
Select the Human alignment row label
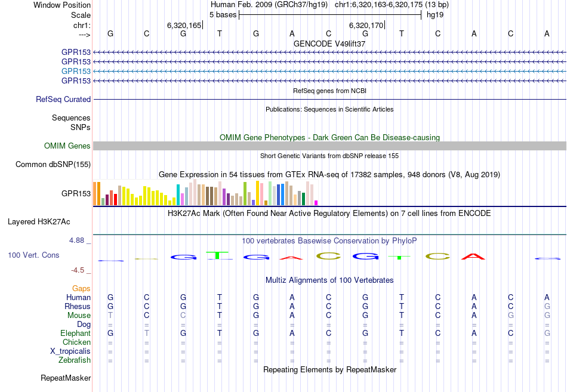click(78, 297)
